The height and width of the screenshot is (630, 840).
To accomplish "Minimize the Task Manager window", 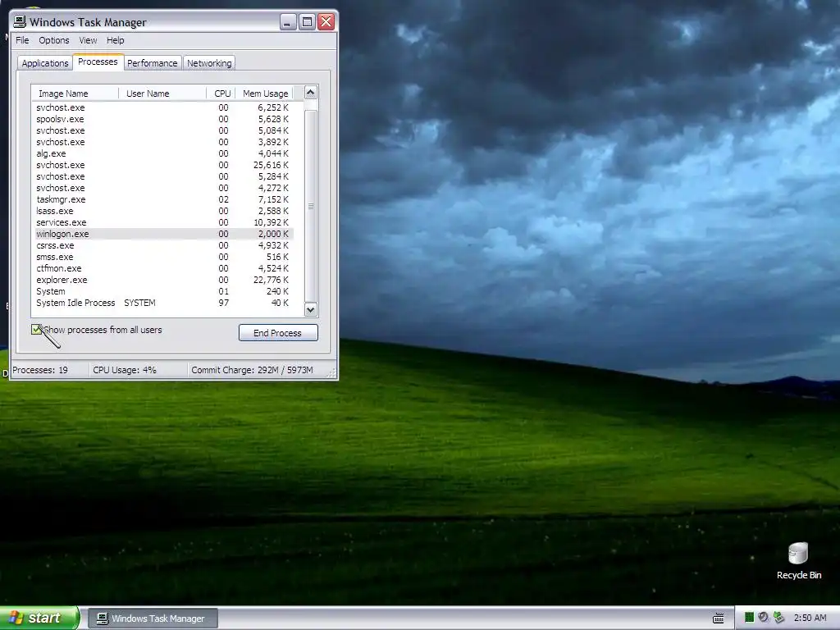I will pyautogui.click(x=288, y=22).
